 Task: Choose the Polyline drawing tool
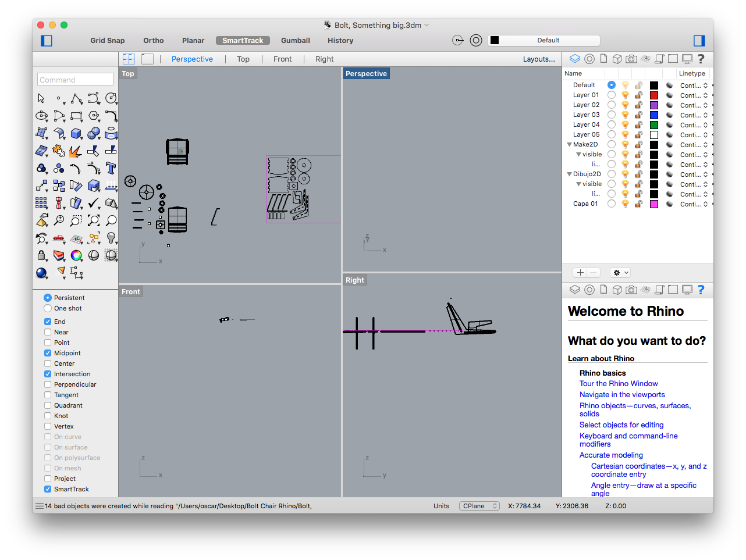76,99
